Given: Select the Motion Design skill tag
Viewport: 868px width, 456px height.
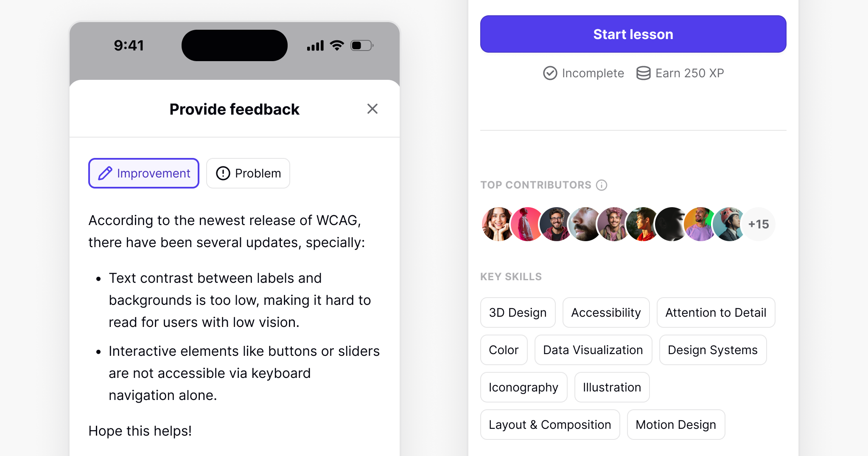Looking at the screenshot, I should coord(676,425).
